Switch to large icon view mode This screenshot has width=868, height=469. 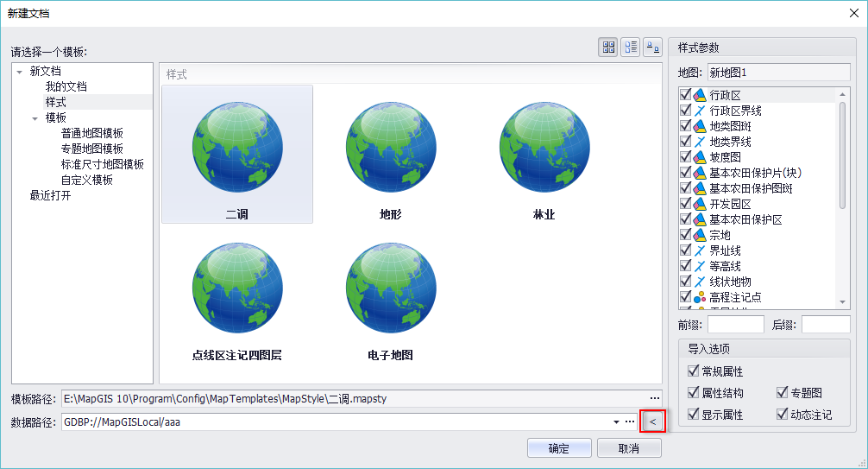point(608,48)
